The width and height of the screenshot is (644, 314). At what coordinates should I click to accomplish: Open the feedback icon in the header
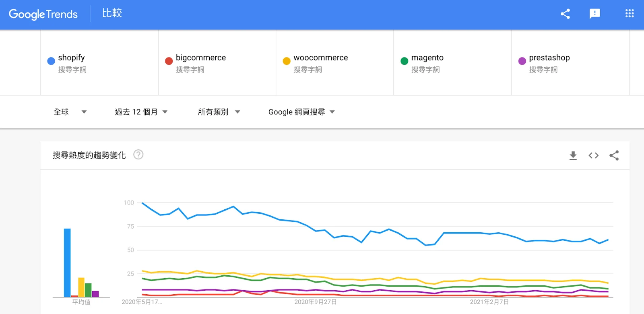coord(594,13)
